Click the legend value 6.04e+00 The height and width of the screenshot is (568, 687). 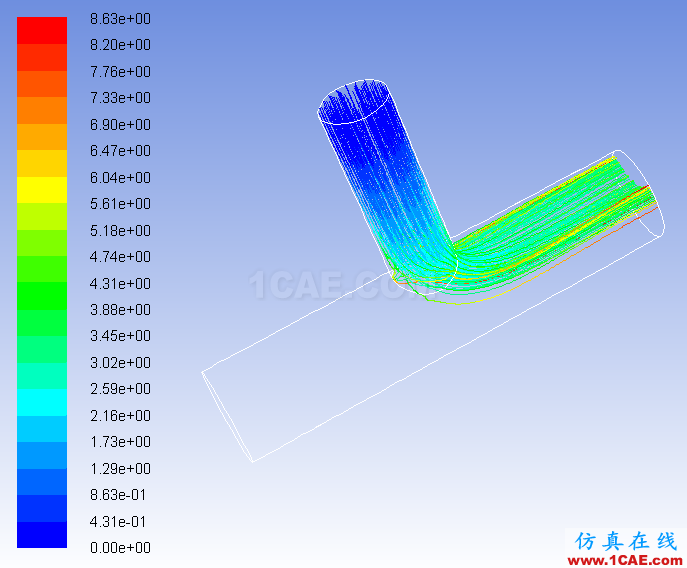(x=120, y=178)
